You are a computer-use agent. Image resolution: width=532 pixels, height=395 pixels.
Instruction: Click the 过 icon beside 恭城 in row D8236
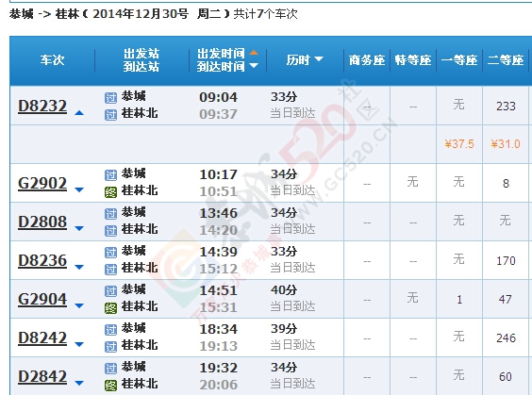click(x=110, y=253)
